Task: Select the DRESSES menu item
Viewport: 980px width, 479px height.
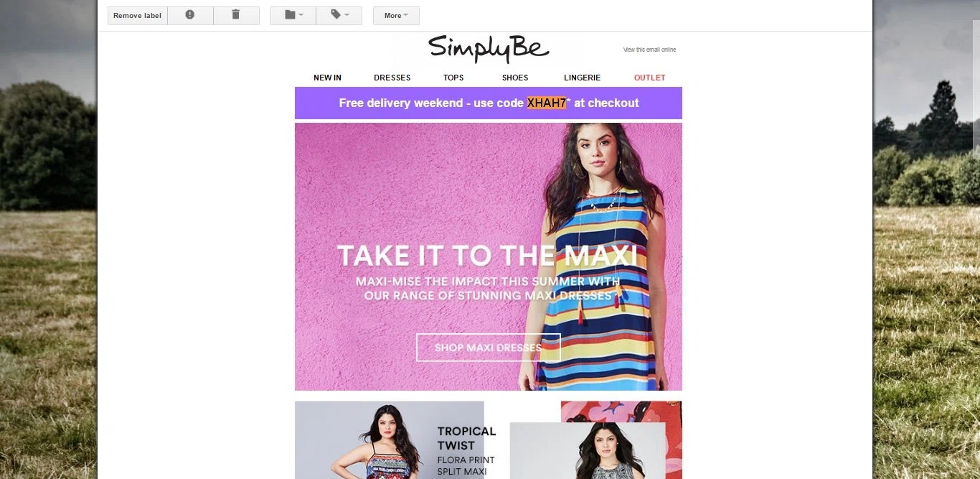Action: 392,78
